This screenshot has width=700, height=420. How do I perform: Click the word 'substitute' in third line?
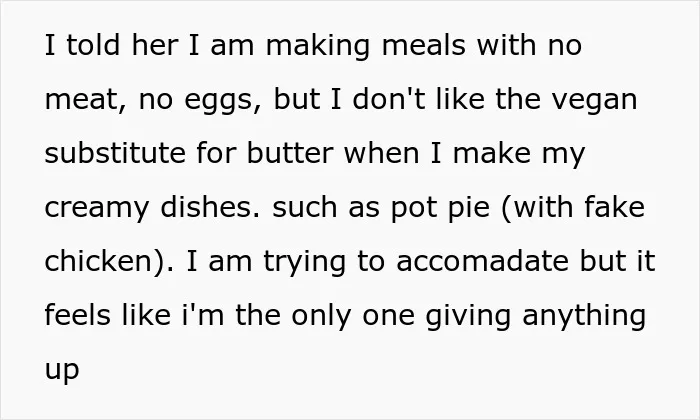[115, 153]
